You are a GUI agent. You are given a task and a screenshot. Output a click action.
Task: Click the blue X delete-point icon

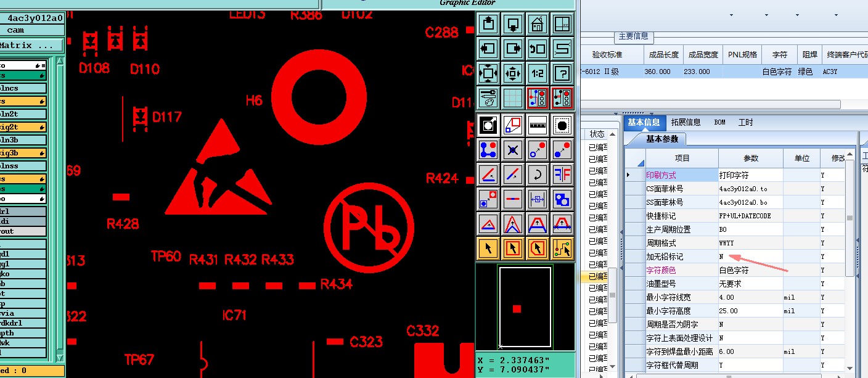(x=513, y=150)
